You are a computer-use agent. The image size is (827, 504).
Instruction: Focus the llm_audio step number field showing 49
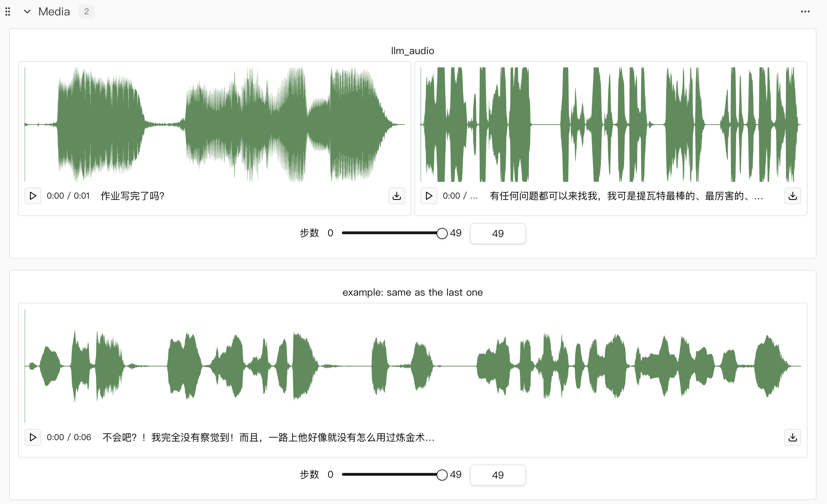click(x=497, y=233)
